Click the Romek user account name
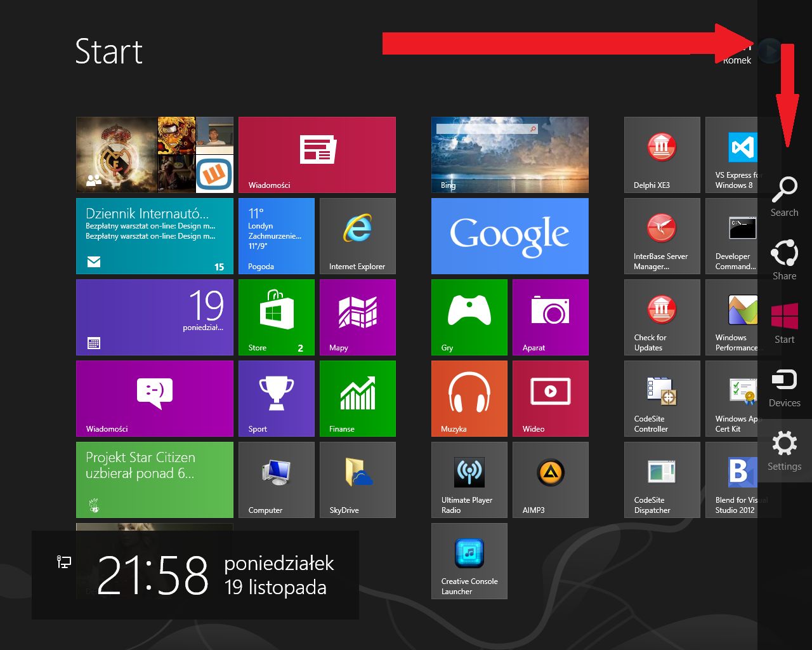The height and width of the screenshot is (650, 812). click(737, 60)
